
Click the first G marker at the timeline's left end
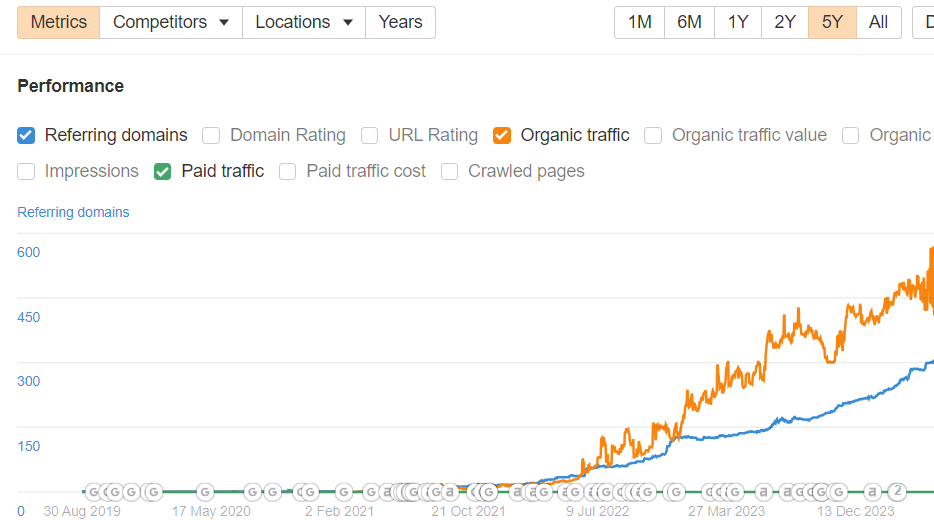point(94,491)
